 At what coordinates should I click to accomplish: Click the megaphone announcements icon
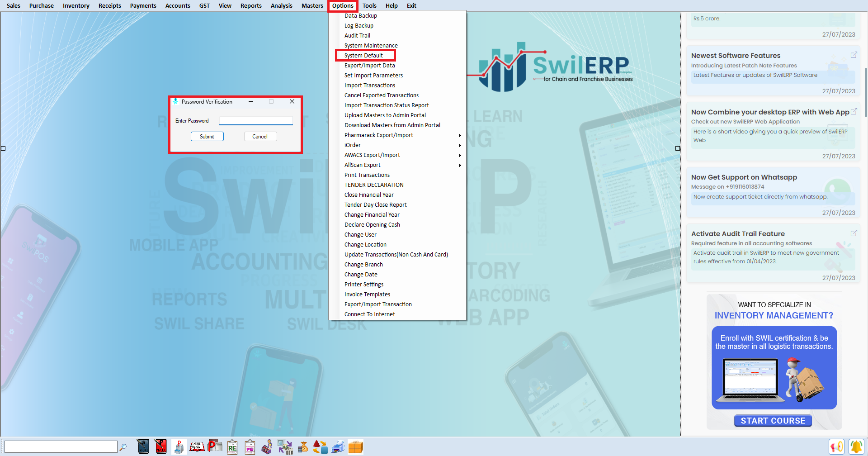pos(836,447)
